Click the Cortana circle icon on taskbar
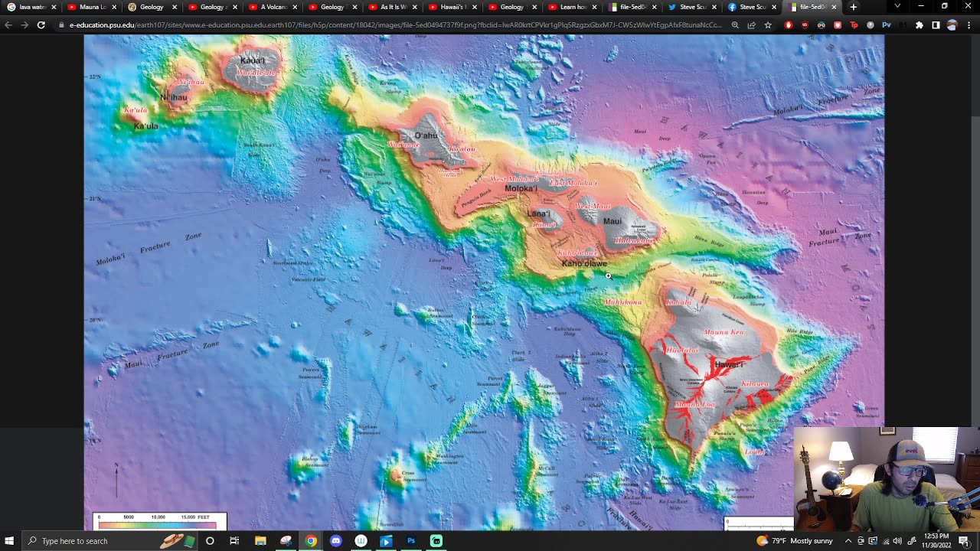Screen dimensions: 980x551 pyautogui.click(x=210, y=541)
